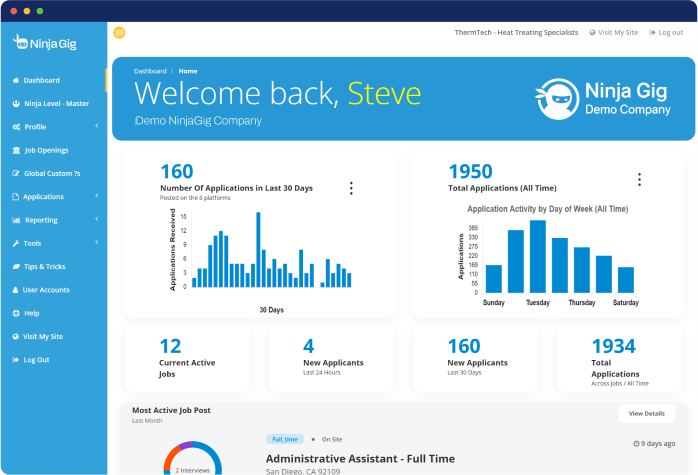Open User Accounts

coord(46,290)
